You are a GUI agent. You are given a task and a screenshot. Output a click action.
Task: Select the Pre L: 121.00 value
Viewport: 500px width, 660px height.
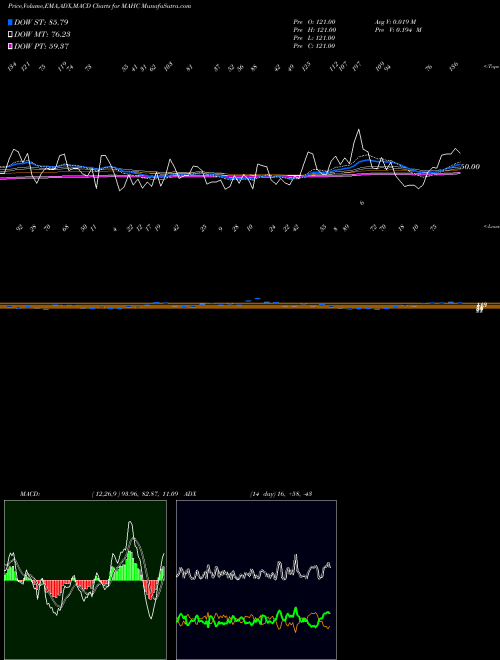click(x=314, y=38)
